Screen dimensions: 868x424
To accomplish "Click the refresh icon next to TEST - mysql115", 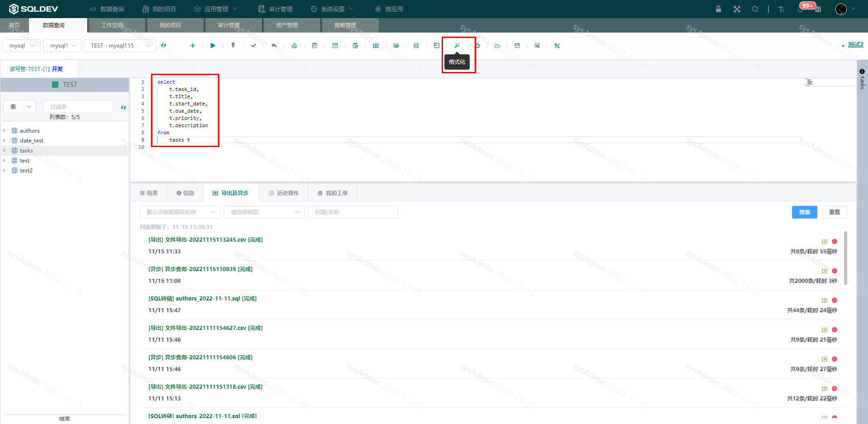I will click(164, 46).
